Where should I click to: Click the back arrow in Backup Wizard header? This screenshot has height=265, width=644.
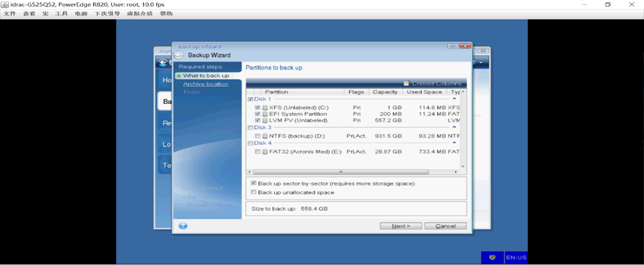click(179, 55)
